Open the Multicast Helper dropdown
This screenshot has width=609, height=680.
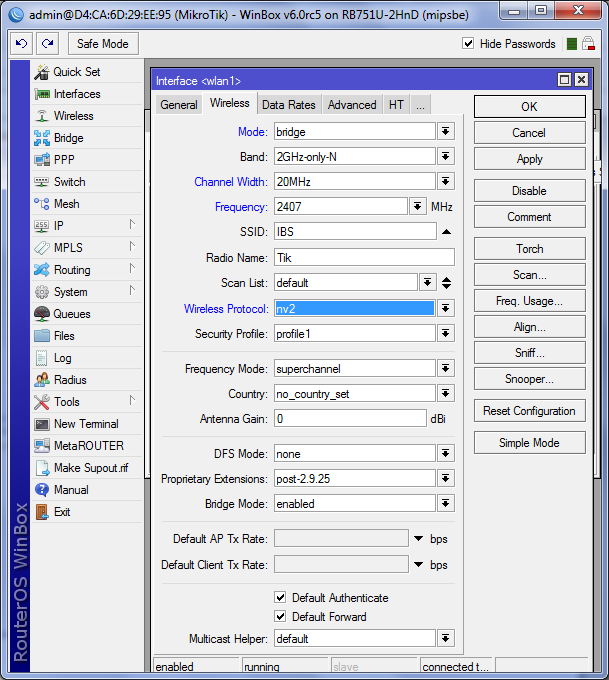coord(445,639)
